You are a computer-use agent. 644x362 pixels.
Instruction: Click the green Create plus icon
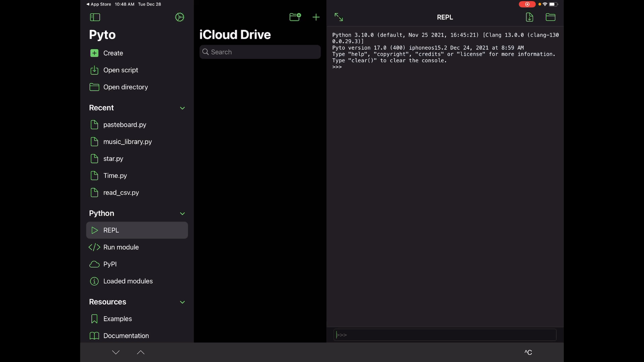(x=94, y=53)
